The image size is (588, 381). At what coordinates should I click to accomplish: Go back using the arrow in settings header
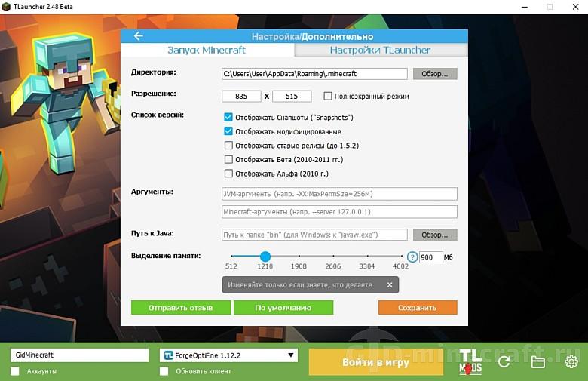139,36
